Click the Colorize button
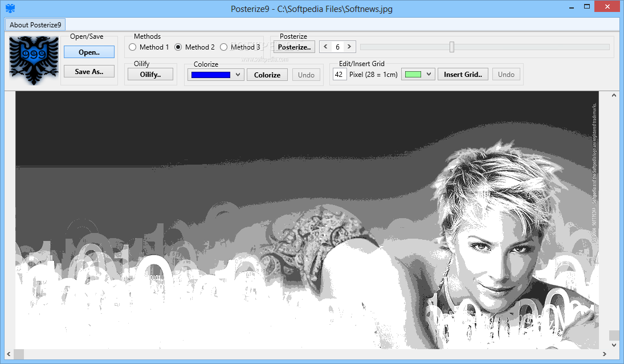This screenshot has height=364, width=624. pos(267,75)
